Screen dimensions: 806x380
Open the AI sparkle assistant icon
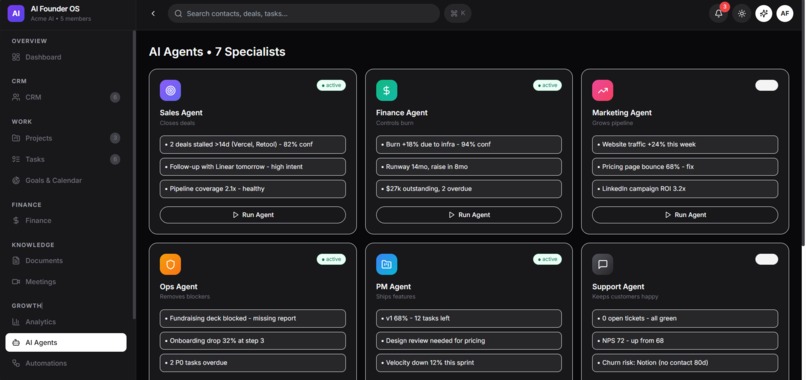[763, 13]
